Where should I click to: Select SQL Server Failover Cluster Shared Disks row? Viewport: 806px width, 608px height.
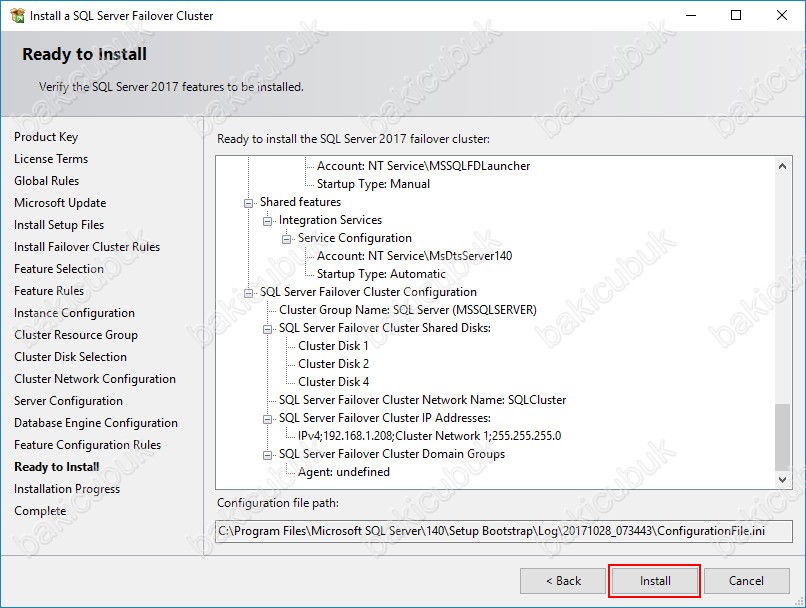(x=384, y=328)
